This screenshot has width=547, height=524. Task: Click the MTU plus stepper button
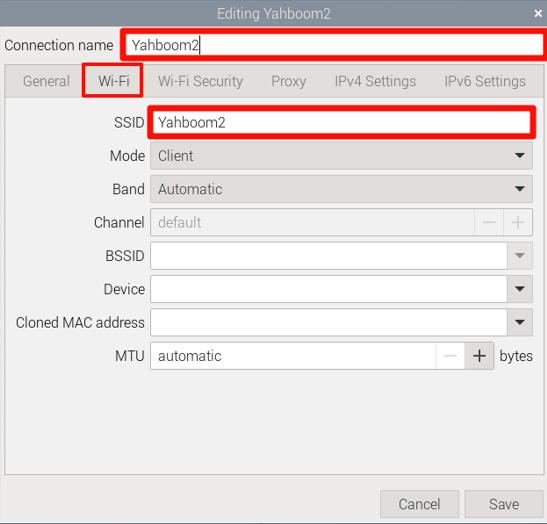(479, 356)
